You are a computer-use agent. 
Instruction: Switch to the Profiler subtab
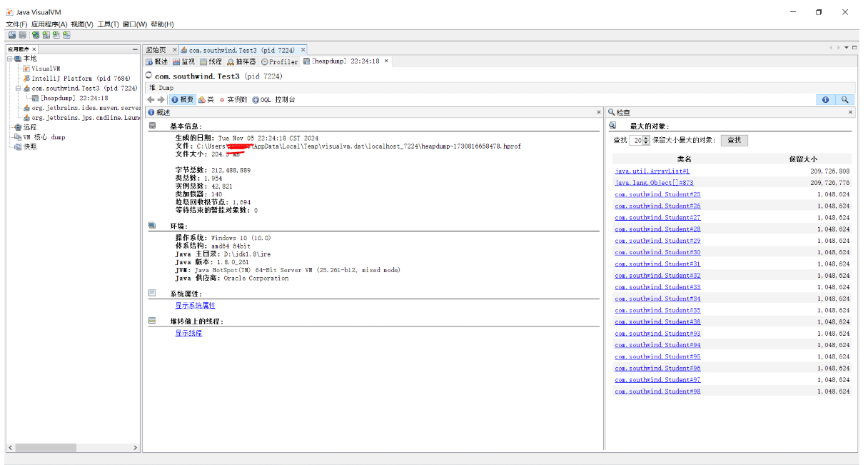pos(279,62)
